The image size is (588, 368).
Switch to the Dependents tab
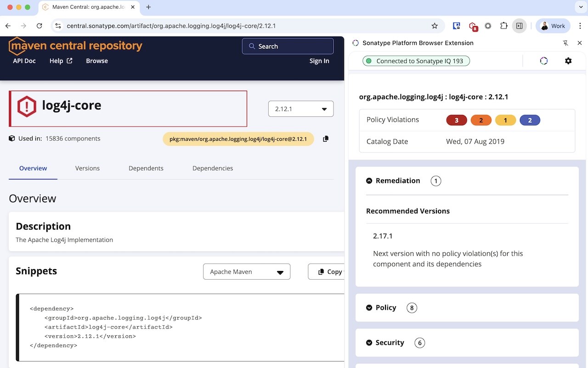click(146, 168)
